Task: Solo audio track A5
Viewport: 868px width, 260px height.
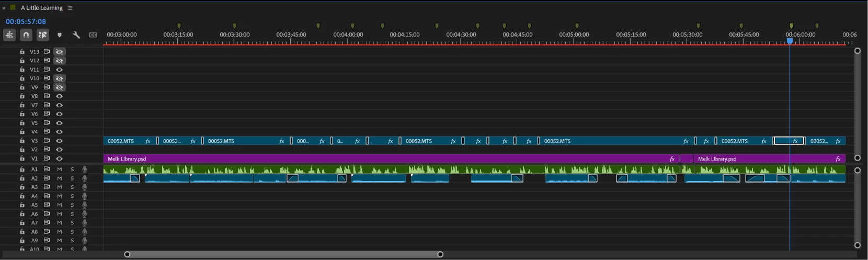Action: pyautogui.click(x=72, y=205)
